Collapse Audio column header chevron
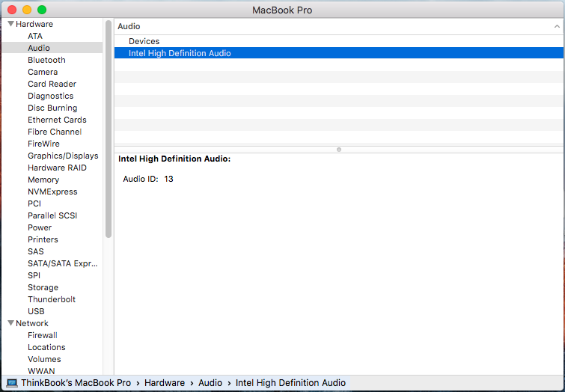Screen dimensions: 565x392 tap(557, 26)
